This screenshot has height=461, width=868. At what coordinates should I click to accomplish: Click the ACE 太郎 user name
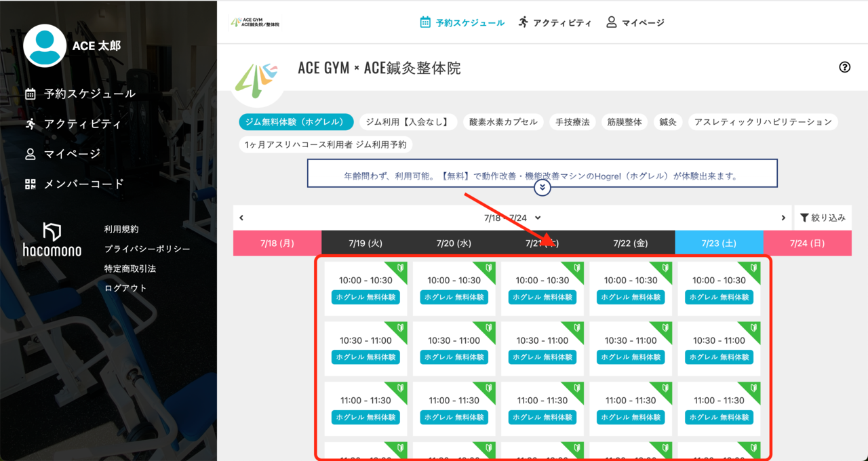tap(96, 45)
